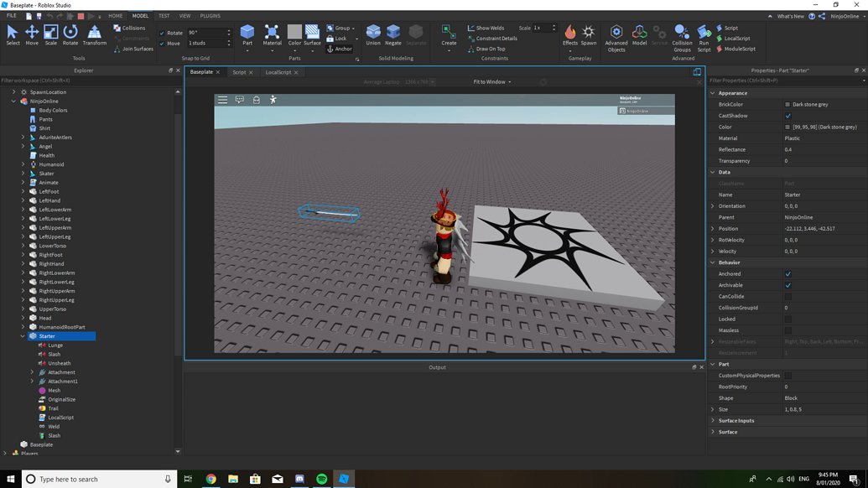Enable the Massless property
The height and width of the screenshot is (488, 868).
pyautogui.click(x=787, y=330)
